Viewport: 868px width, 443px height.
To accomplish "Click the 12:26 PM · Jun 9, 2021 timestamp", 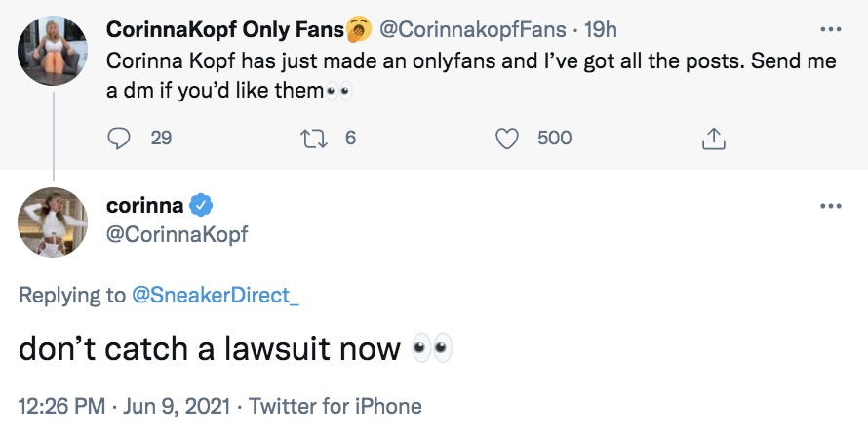I will [x=123, y=406].
